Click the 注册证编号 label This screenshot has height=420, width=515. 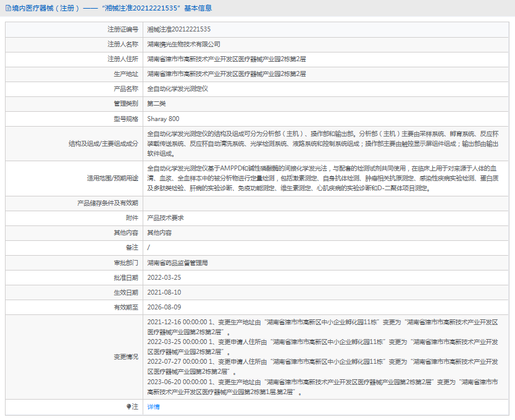pyautogui.click(x=123, y=29)
